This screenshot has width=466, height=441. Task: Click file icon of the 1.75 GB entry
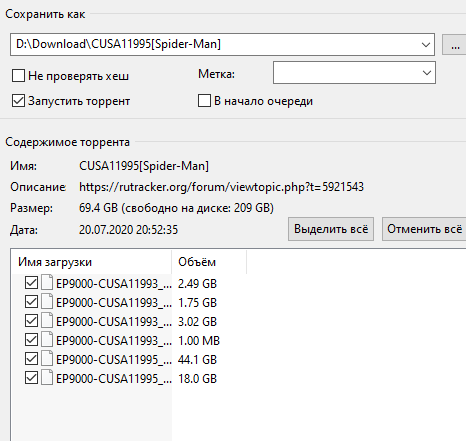click(47, 302)
